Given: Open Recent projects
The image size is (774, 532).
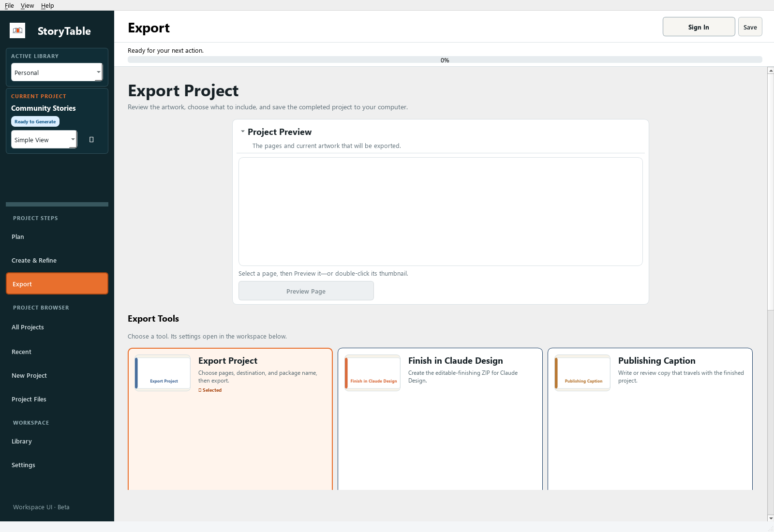Looking at the screenshot, I should [x=57, y=352].
